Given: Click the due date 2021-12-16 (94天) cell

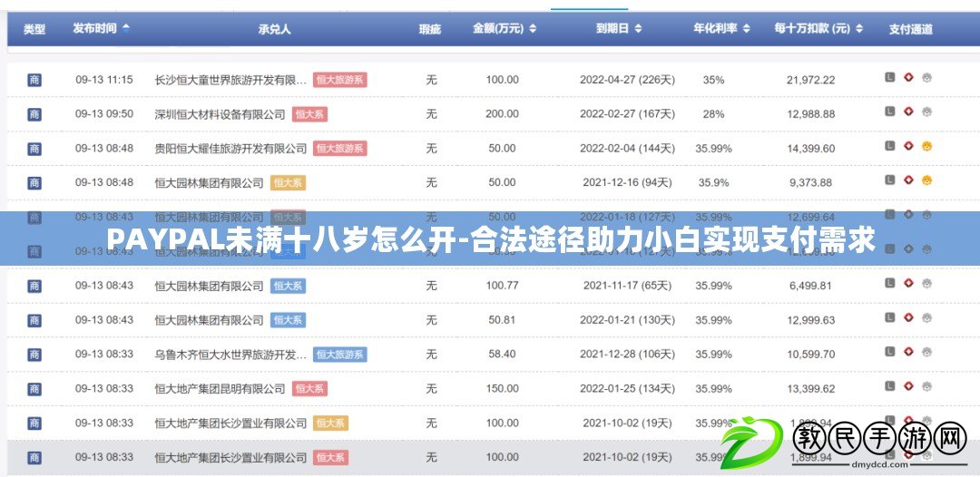Looking at the screenshot, I should (x=628, y=183).
